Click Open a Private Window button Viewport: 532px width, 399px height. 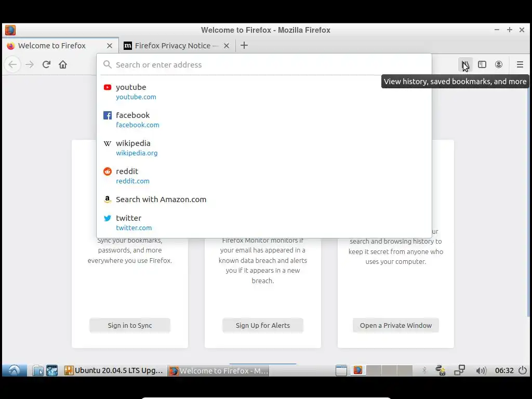(395, 325)
